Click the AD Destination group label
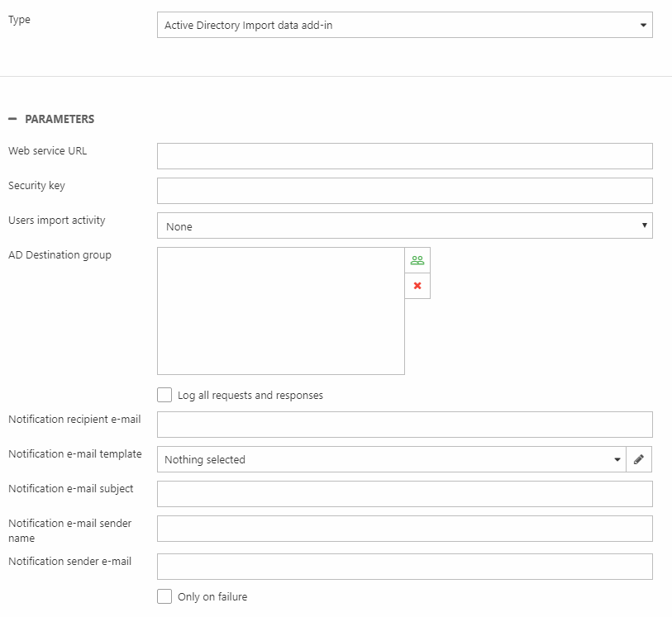The image size is (672, 617). 60,255
